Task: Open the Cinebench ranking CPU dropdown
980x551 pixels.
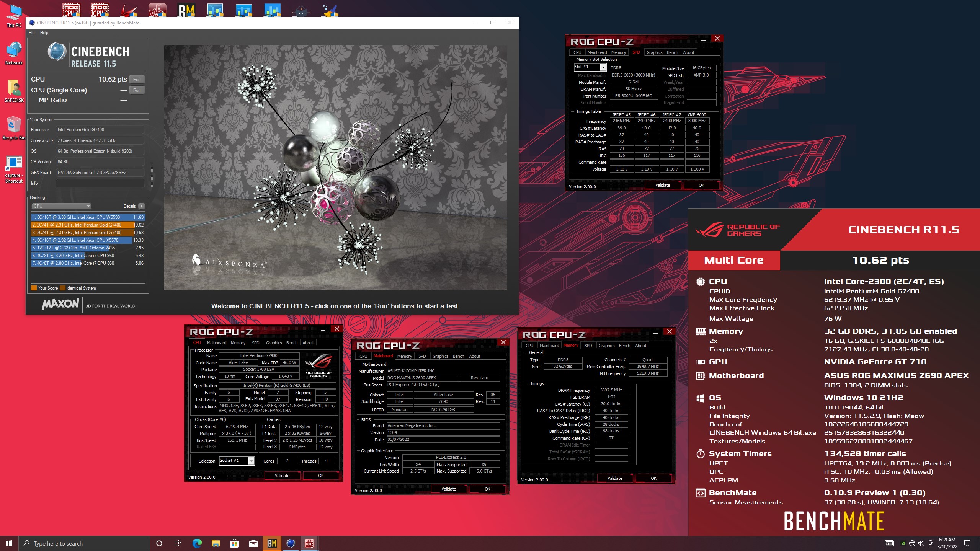Action: (61, 206)
